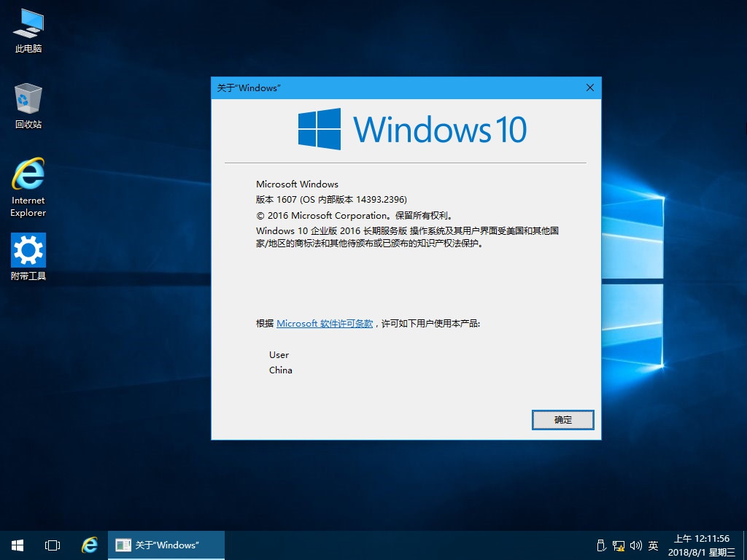Screen dimensions: 747x560
Task: Open the 此电脑 desktop icon
Action: pyautogui.click(x=28, y=31)
